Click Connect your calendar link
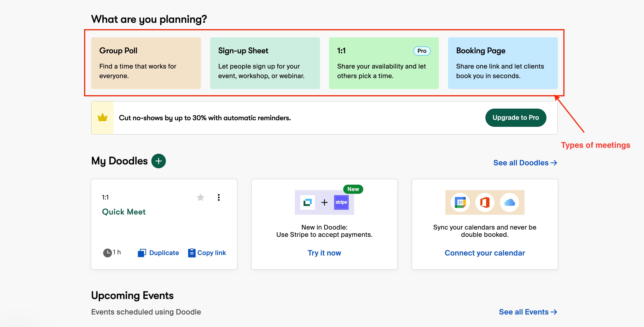This screenshot has height=327, width=644. tap(485, 253)
